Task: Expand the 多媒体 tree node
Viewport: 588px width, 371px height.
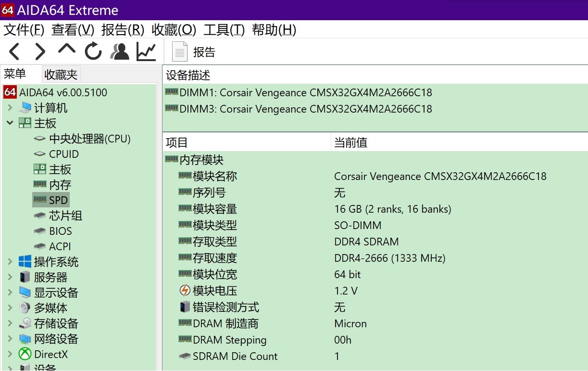Action: coord(10,308)
